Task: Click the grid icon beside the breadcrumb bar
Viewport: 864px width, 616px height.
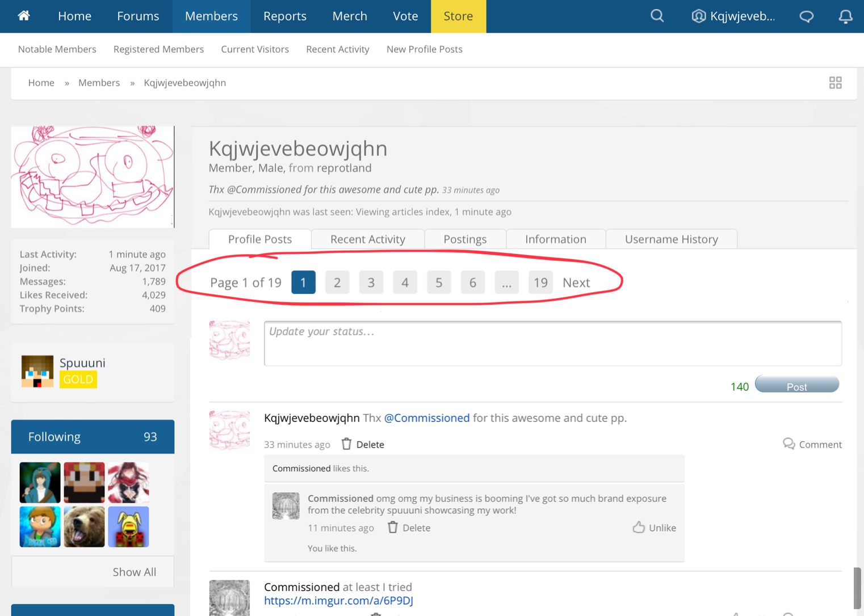Action: (835, 83)
